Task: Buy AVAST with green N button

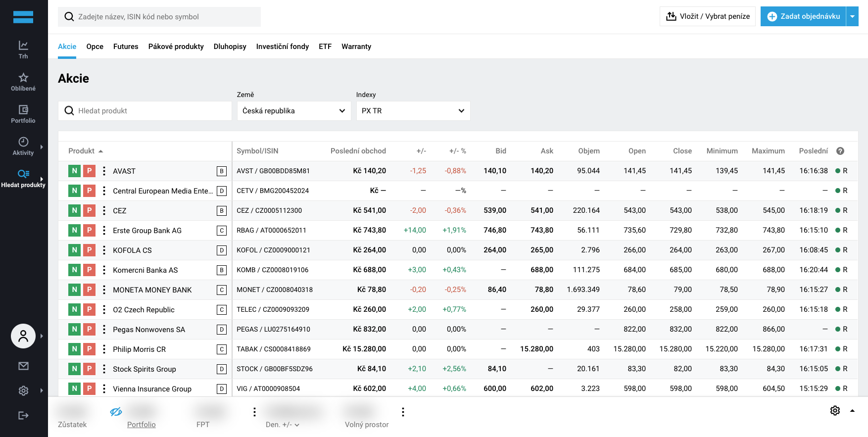Action: [x=74, y=171]
